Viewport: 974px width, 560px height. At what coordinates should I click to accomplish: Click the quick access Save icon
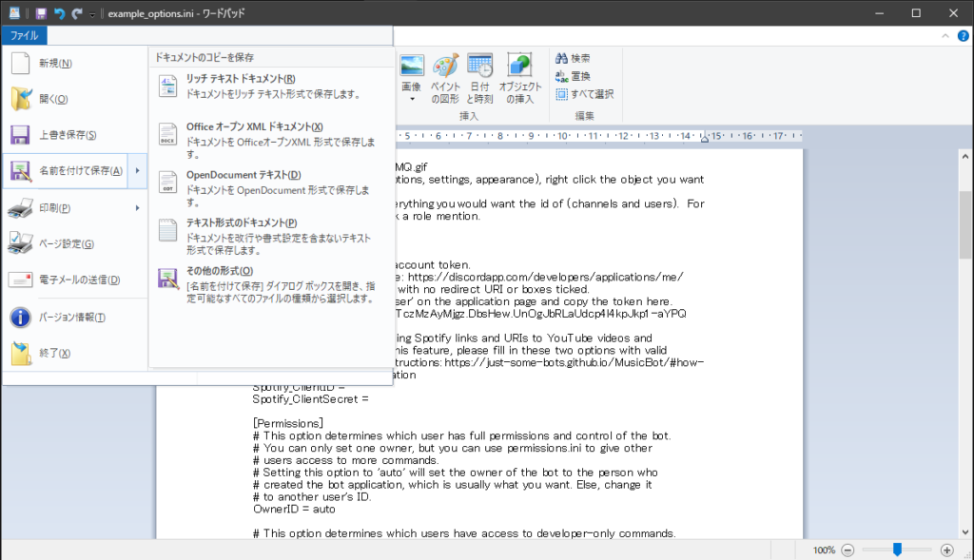click(41, 13)
